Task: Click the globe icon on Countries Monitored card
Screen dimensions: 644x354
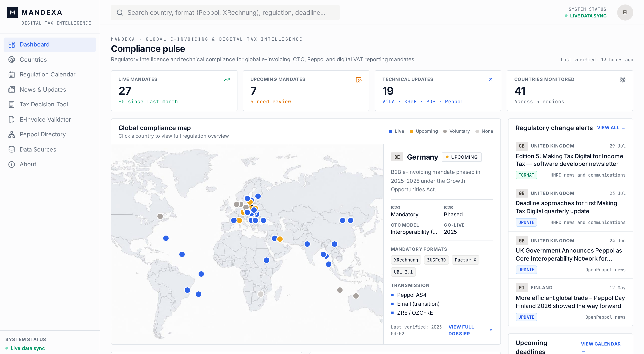Action: pos(623,79)
